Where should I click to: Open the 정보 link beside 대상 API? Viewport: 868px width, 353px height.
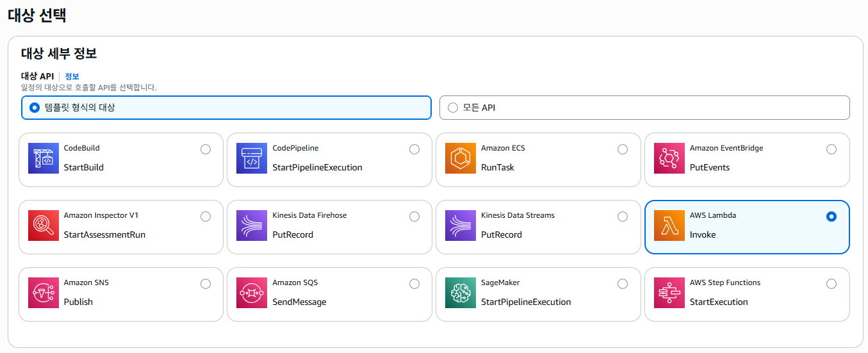click(72, 76)
